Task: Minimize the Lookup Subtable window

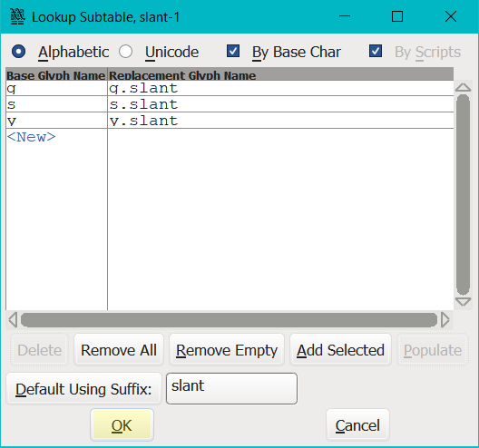Action: [345, 16]
